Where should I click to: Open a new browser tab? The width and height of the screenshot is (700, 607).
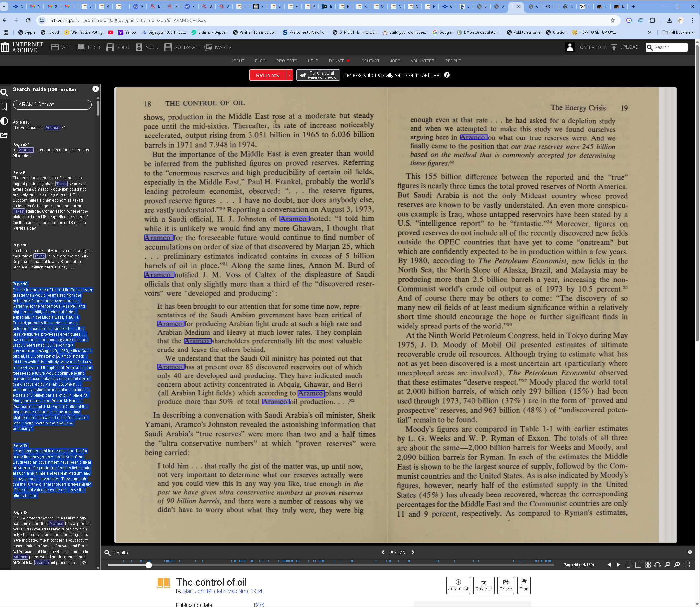coord(633,6)
